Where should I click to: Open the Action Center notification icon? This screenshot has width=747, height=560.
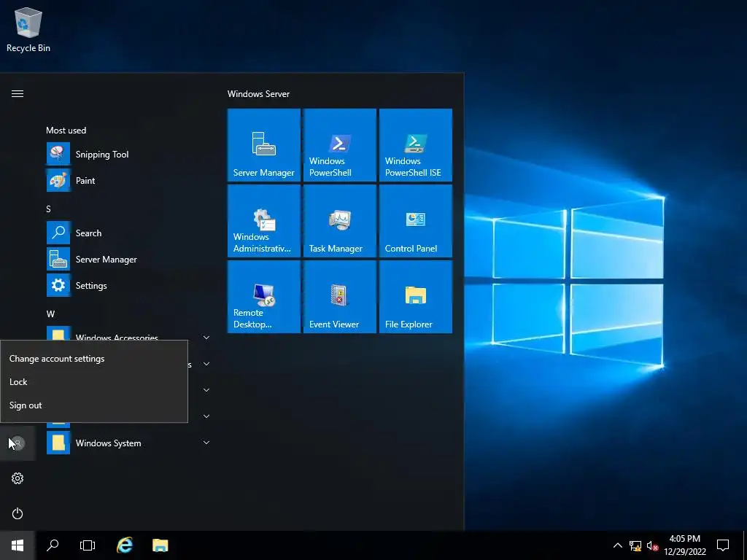[x=723, y=545]
